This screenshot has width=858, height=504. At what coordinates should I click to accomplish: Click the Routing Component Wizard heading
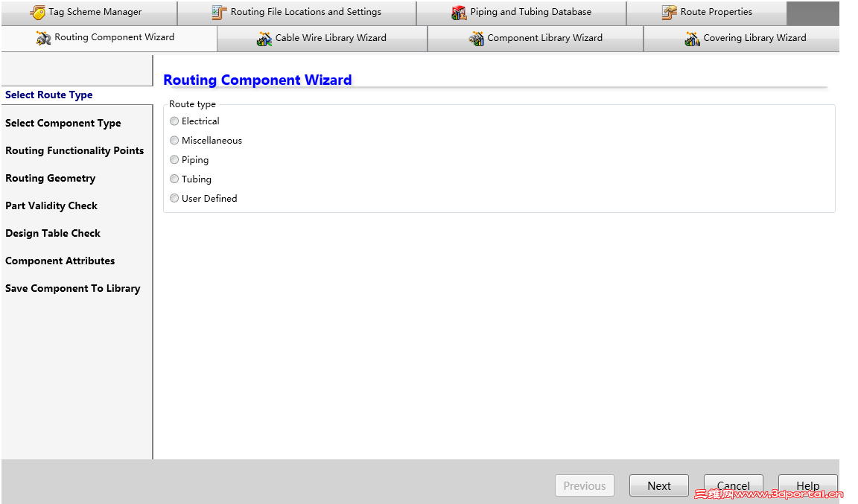click(x=257, y=80)
